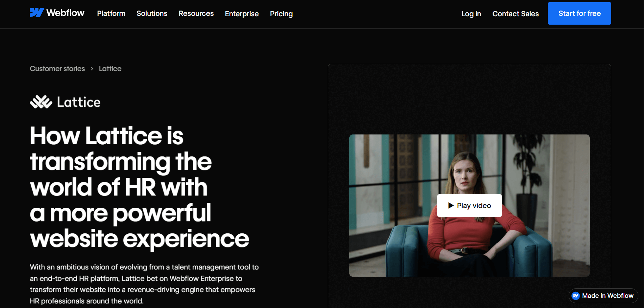Expand the Solutions navigation menu
Viewport: 644px width, 308px height.
[x=152, y=13]
